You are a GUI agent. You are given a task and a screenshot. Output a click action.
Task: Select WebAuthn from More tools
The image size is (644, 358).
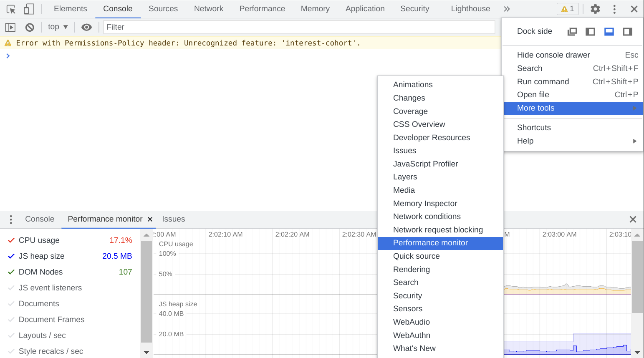click(x=440, y=335)
